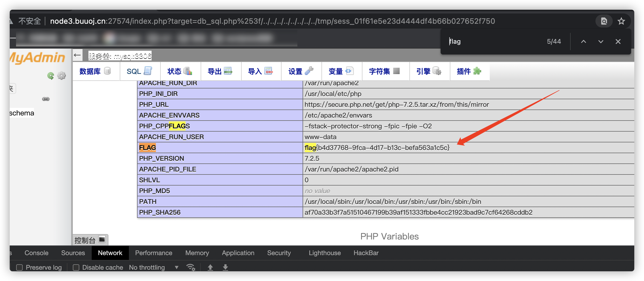Screen dimensions: 644x281
Task: Switch to DevTools Security tab
Action: click(x=279, y=253)
